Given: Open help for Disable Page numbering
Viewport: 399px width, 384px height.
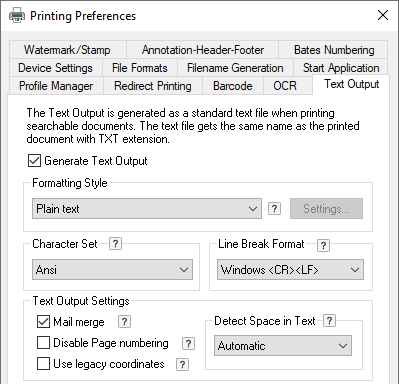Looking at the screenshot, I should pos(188,344).
